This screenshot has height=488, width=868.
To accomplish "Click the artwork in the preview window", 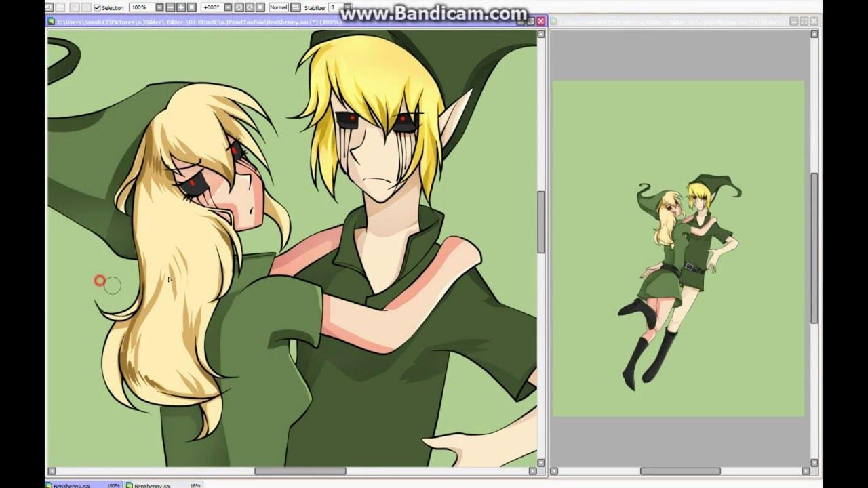I will [678, 248].
